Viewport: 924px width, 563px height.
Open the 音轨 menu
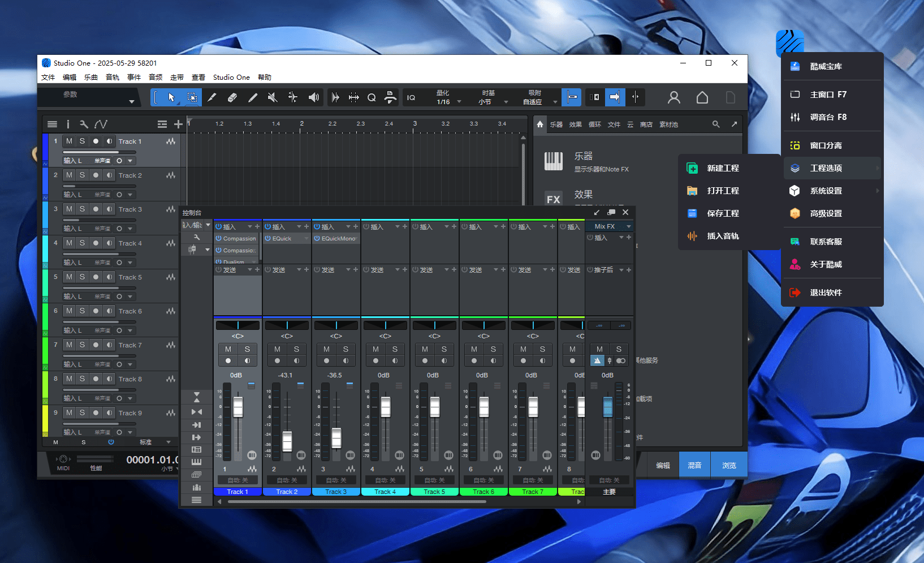point(113,78)
